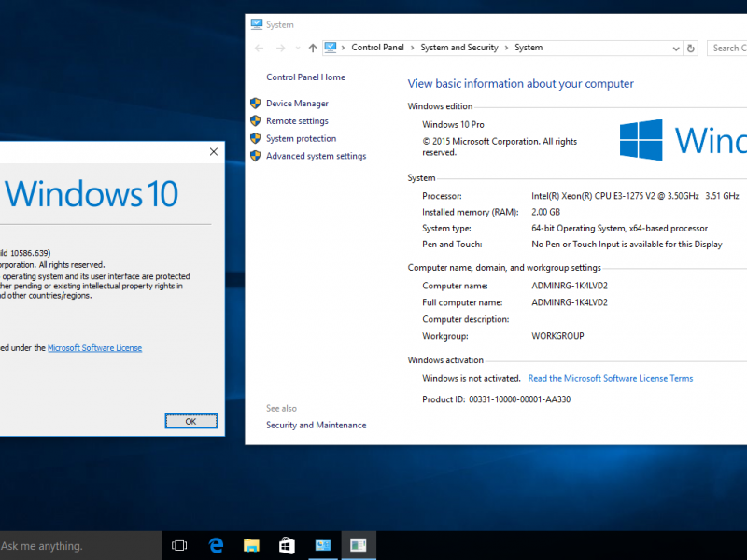Expand the address bar history dropdown

point(675,49)
